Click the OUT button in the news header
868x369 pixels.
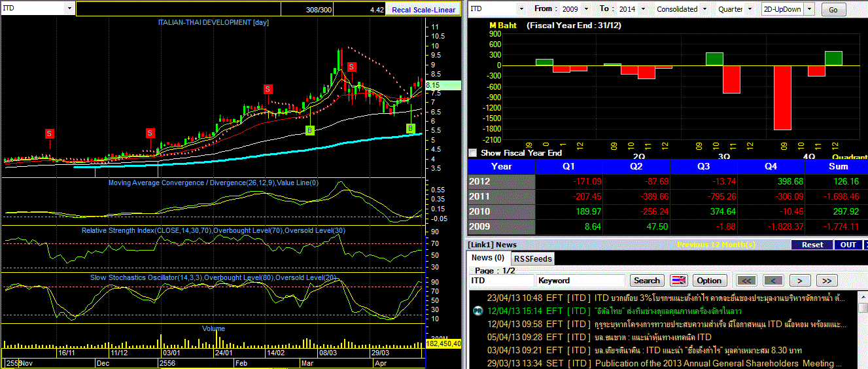pyautogui.click(x=848, y=245)
